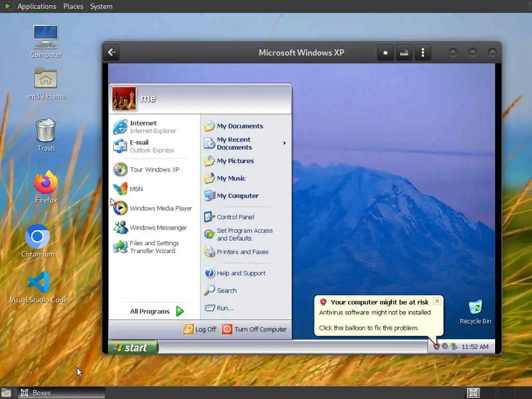Click the XP Recycle Bin icon
Screen dimensions: 532x399
(475, 311)
